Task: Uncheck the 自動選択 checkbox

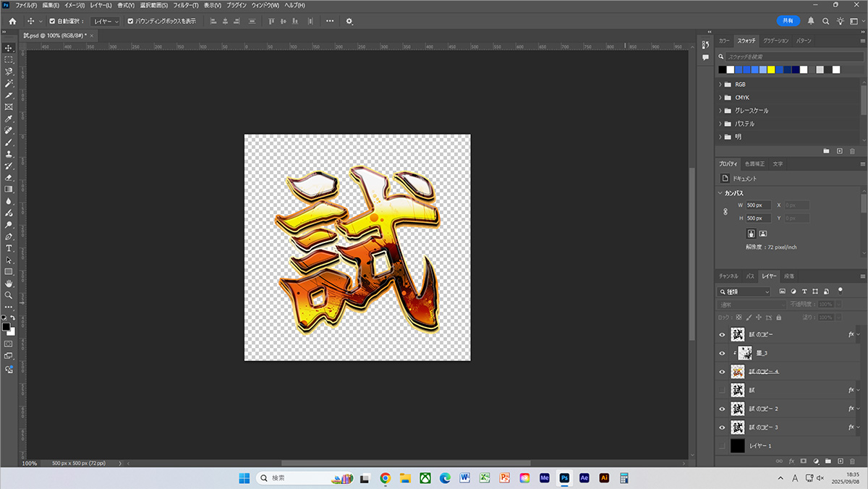Action: (x=51, y=21)
